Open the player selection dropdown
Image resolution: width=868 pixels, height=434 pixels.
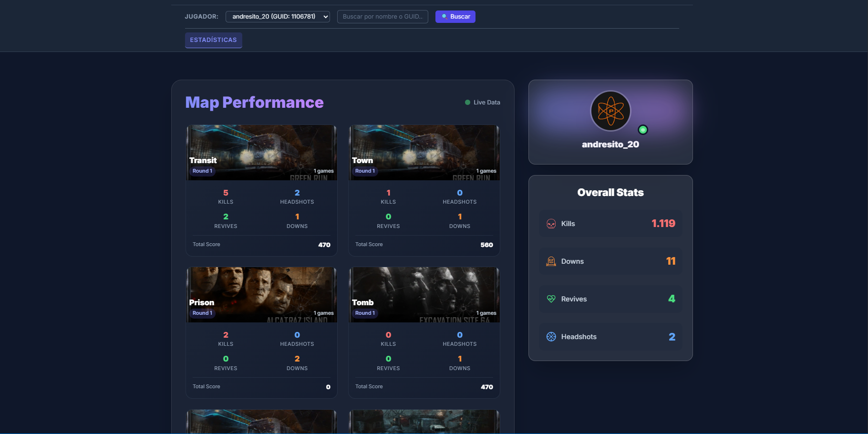278,17
